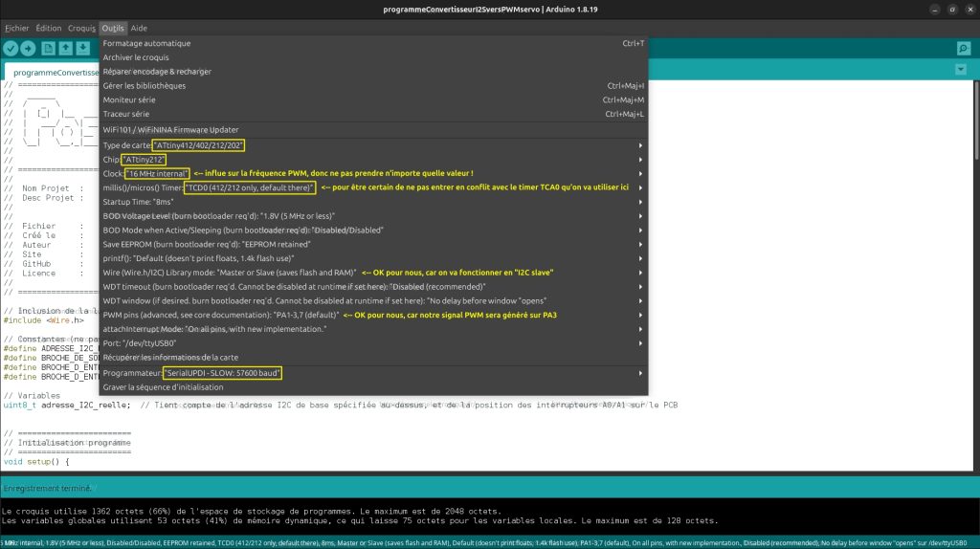The image size is (980, 549).
Task: Open the Aide menu
Action: pos(139,28)
